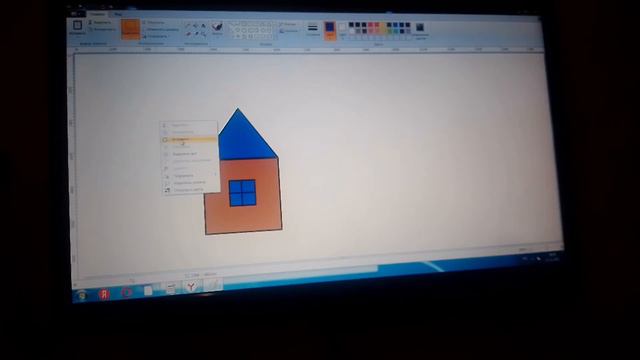Click the Paste button in the ribbon
The height and width of the screenshot is (360, 640).
point(77,28)
